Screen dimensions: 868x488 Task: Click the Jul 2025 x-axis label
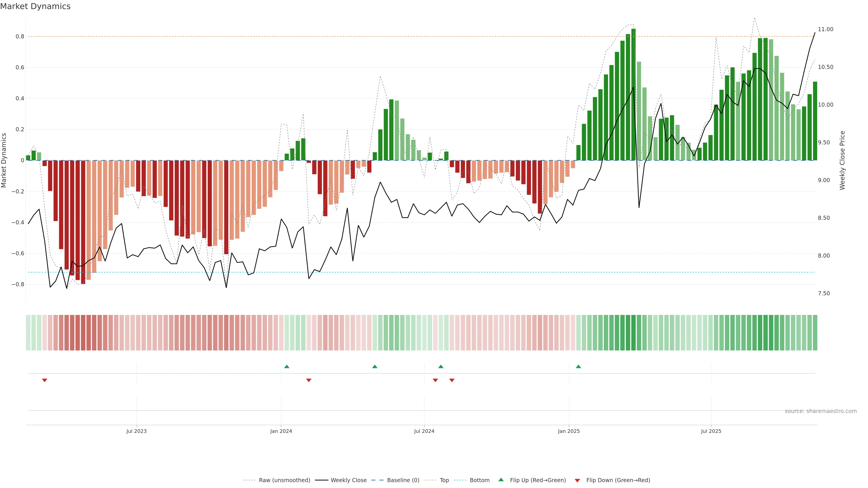point(711,431)
